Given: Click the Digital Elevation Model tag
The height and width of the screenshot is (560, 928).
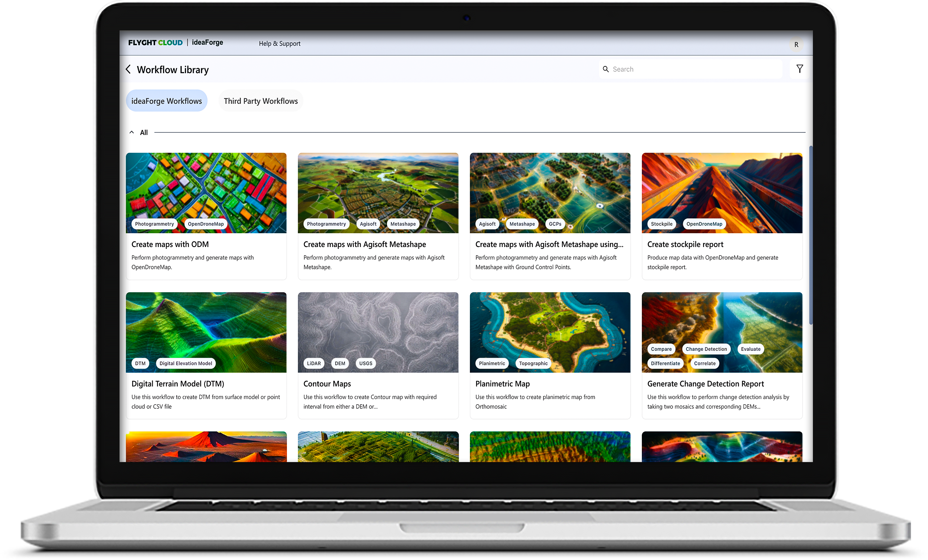Looking at the screenshot, I should pos(186,363).
